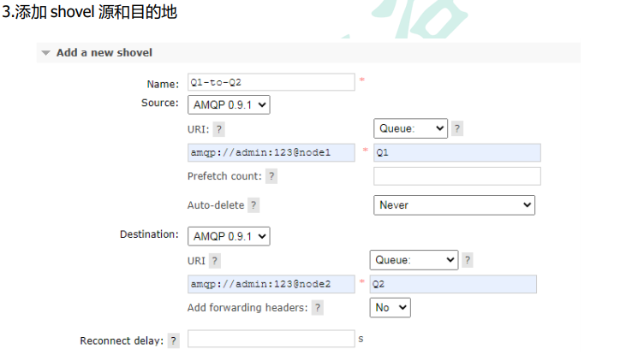Open the Source Queue type dropdown
Screen dimensions: 644x361
pyautogui.click(x=410, y=128)
